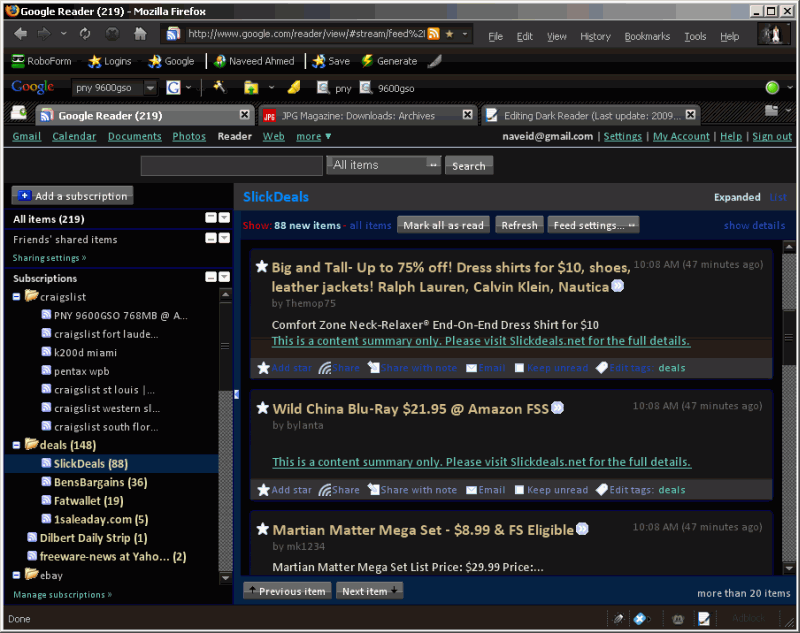Star the Big and Tall deal item
The image size is (800, 633).
(x=262, y=267)
